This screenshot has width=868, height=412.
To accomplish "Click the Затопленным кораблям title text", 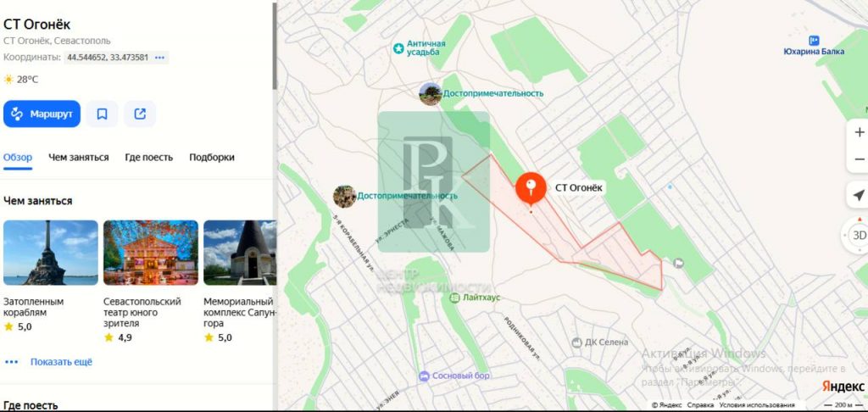I will 33,307.
